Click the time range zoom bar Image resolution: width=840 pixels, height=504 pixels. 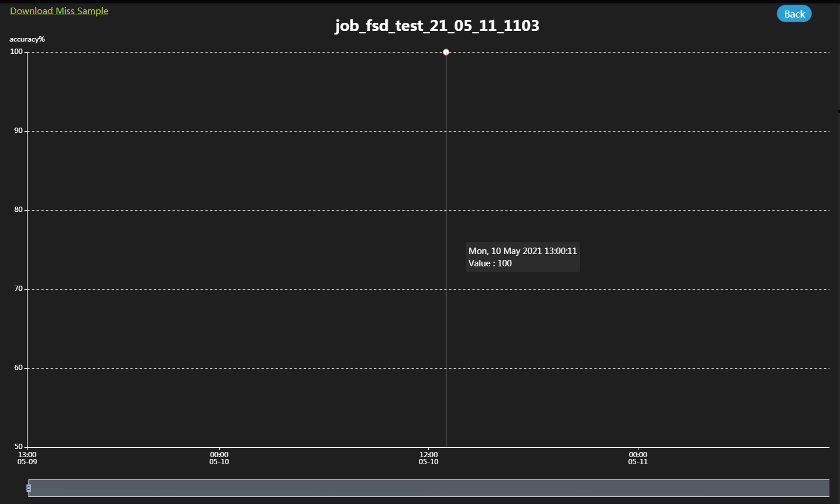(x=429, y=488)
